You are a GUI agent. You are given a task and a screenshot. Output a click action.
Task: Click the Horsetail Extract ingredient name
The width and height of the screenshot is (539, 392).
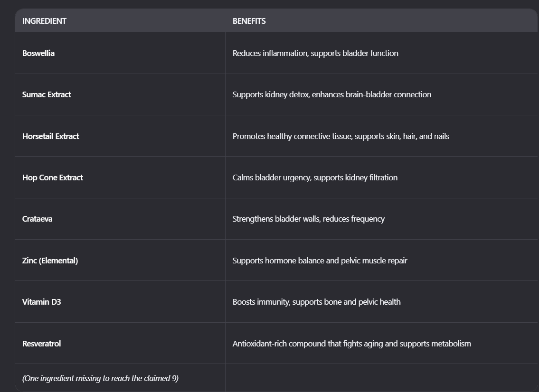pyautogui.click(x=50, y=136)
